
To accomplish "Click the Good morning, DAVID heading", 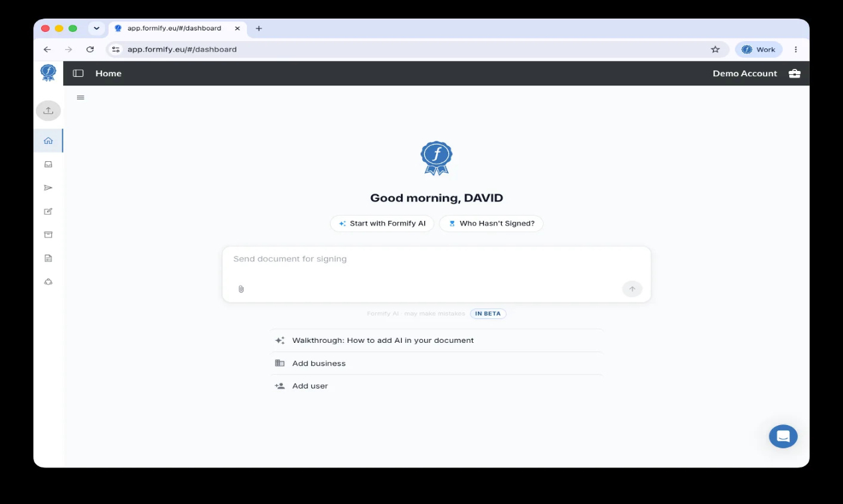I will 437,198.
